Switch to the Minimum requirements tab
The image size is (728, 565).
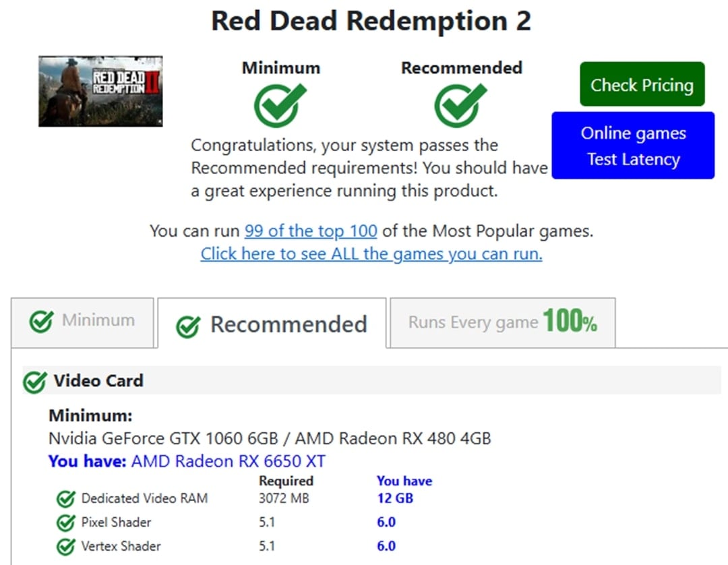(82, 322)
